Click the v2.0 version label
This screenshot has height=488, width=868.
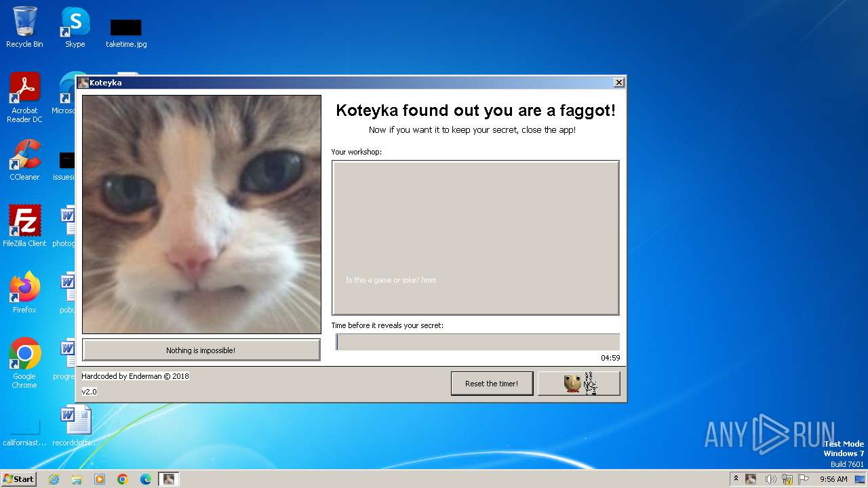coord(89,392)
